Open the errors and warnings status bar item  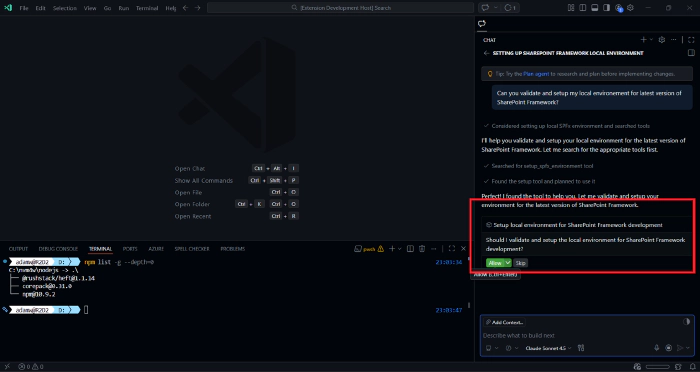pyautogui.click(x=31, y=367)
